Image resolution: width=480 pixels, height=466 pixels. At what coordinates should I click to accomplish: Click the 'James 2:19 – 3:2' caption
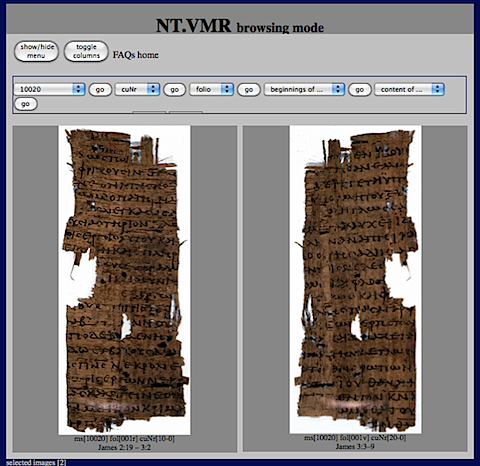point(124,447)
